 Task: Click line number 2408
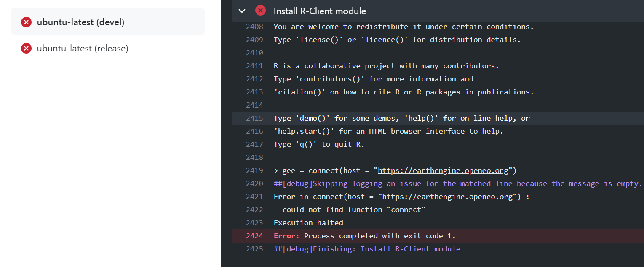254,27
